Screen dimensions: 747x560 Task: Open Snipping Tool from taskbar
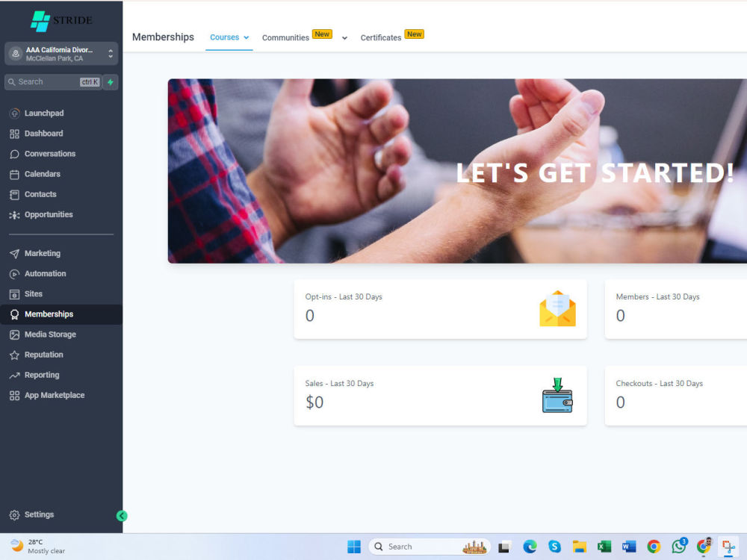click(728, 547)
